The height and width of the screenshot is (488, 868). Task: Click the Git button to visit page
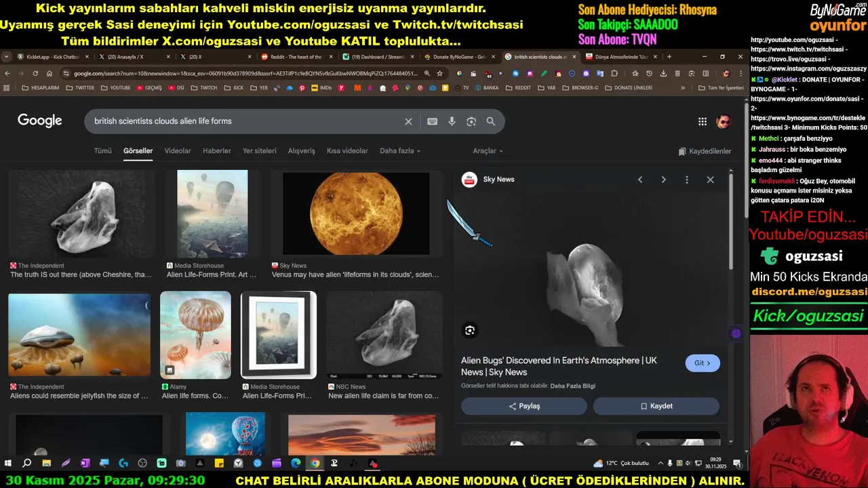tap(703, 363)
